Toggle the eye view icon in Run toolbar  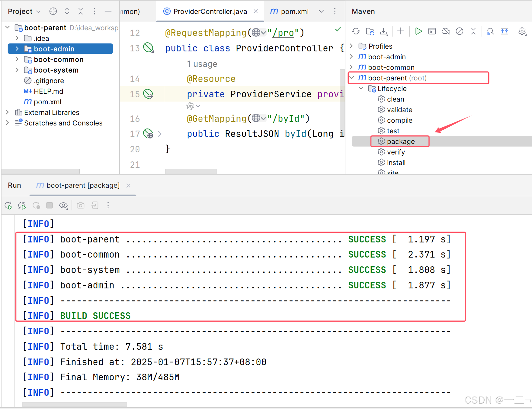pyautogui.click(x=63, y=206)
